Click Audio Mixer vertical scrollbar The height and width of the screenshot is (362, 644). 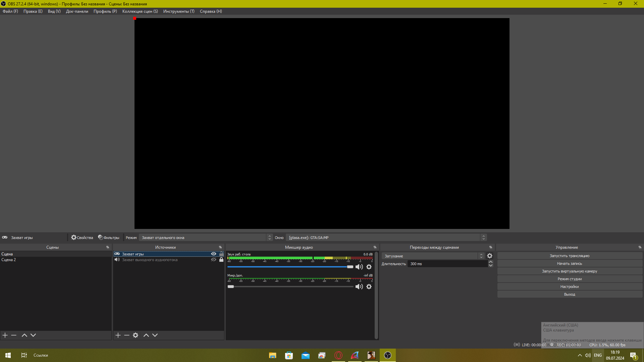click(x=376, y=295)
